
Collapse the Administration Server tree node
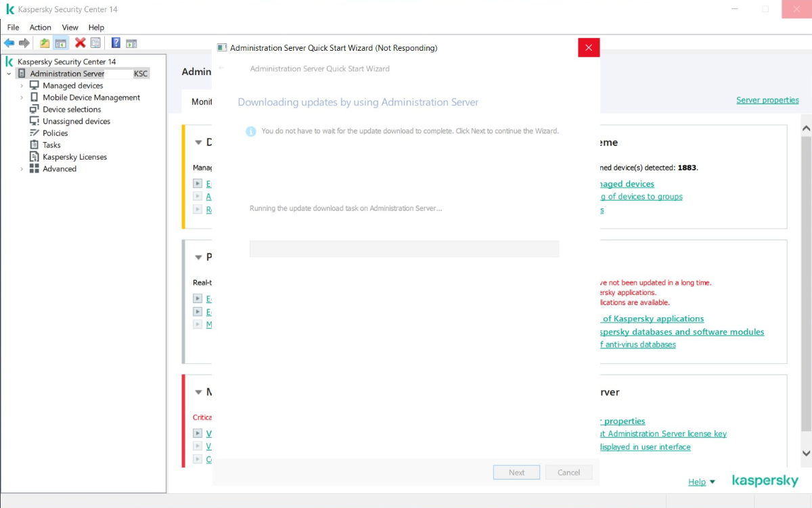(9, 74)
